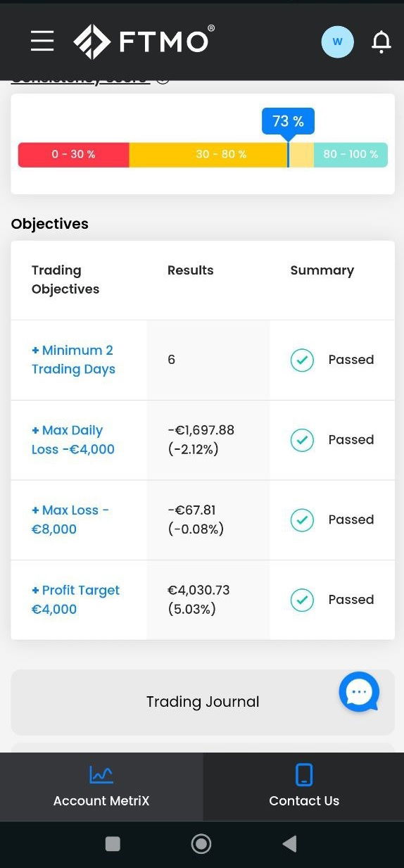Click the Profit Target passed checkmark
The height and width of the screenshot is (868, 404).
[302, 600]
